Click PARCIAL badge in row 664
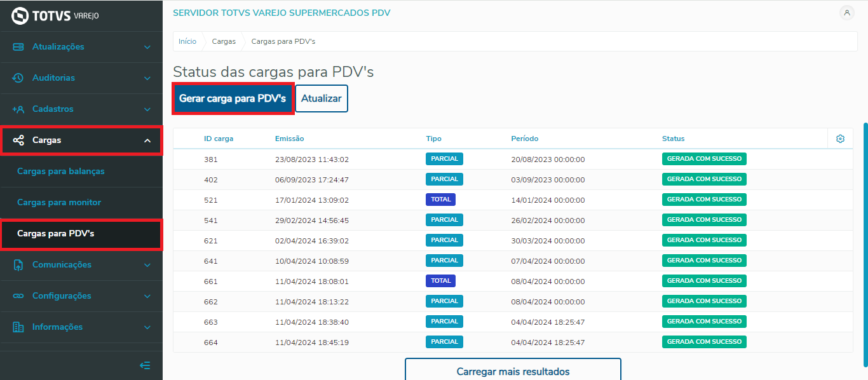This screenshot has height=380, width=868. tap(444, 342)
